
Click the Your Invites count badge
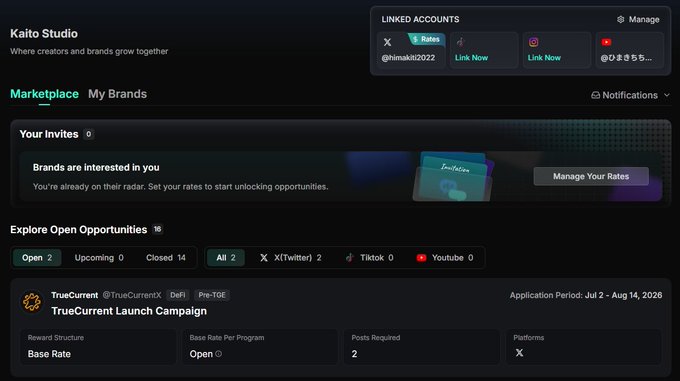click(88, 134)
